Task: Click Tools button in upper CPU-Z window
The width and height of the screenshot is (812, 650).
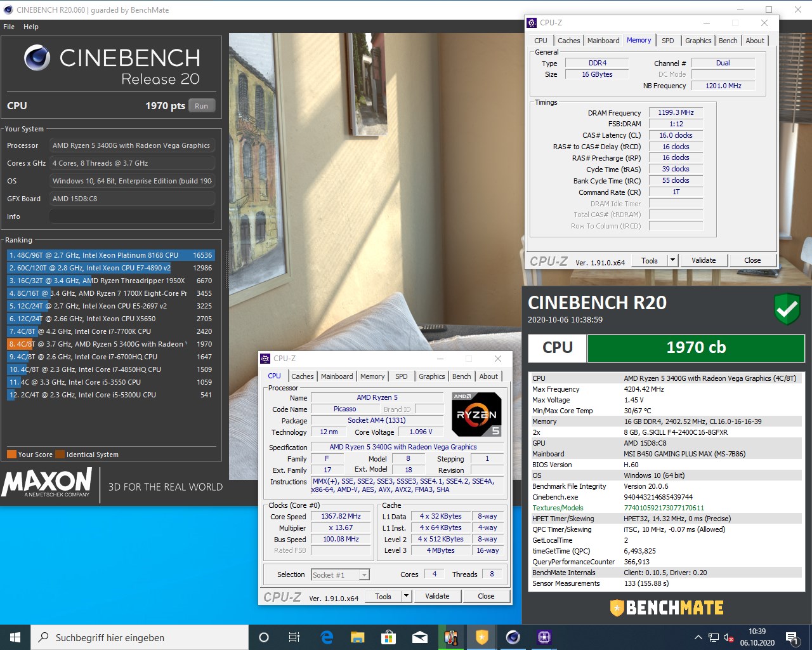Action: 650,260
